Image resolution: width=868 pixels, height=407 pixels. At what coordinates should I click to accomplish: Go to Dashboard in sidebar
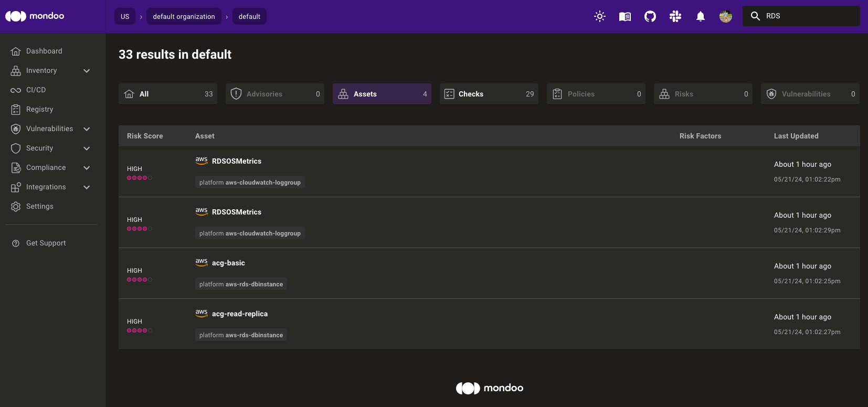tap(44, 51)
